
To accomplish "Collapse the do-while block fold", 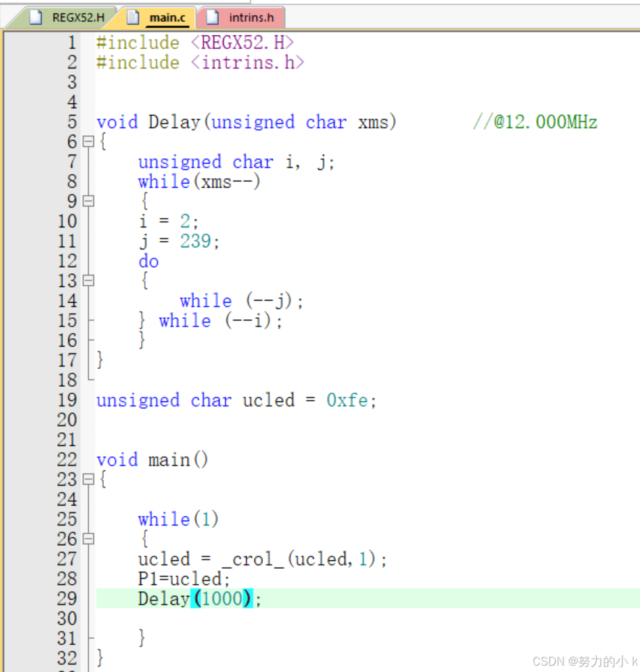I will click(x=88, y=280).
